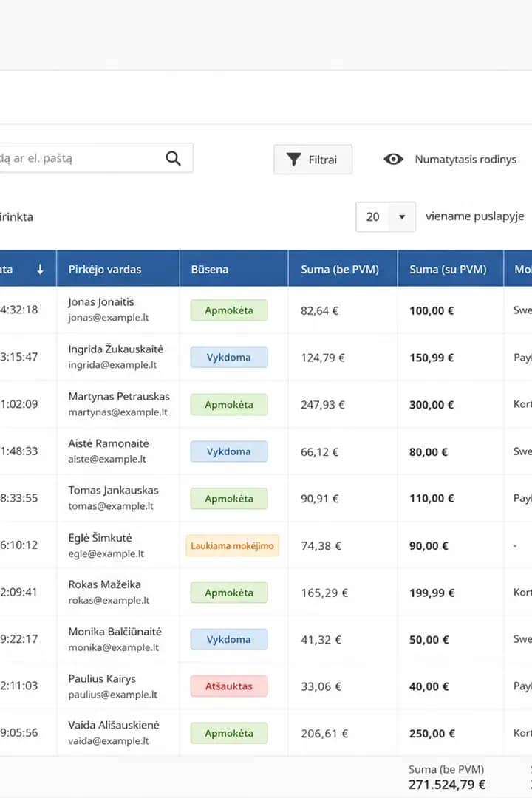Screen dimensions: 532x798
Task: Select email monika@example.lt
Action: tap(114, 647)
